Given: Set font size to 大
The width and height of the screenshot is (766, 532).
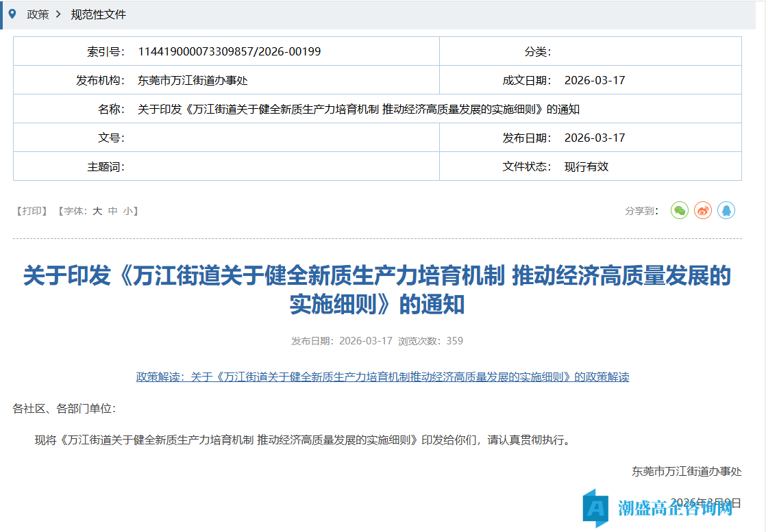Looking at the screenshot, I should tap(97, 211).
